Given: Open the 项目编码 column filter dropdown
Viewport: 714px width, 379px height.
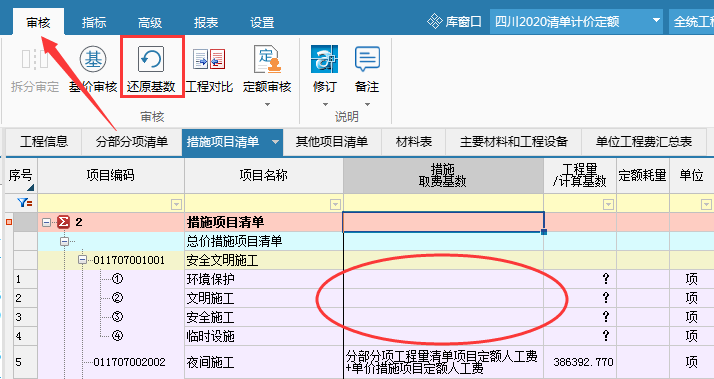Looking at the screenshot, I should pyautogui.click(x=176, y=205).
